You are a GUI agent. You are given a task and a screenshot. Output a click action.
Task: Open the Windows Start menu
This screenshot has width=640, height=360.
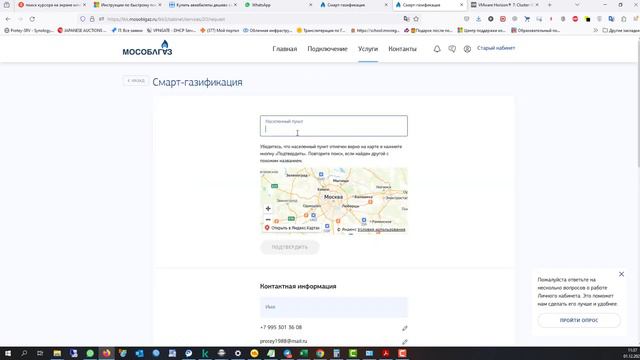pos(8,353)
